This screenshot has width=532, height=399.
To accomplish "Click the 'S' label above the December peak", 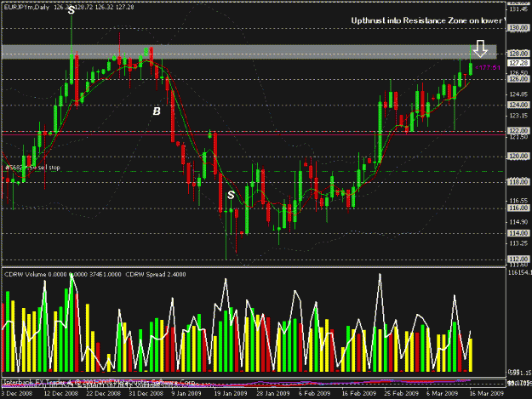I will [x=72, y=10].
